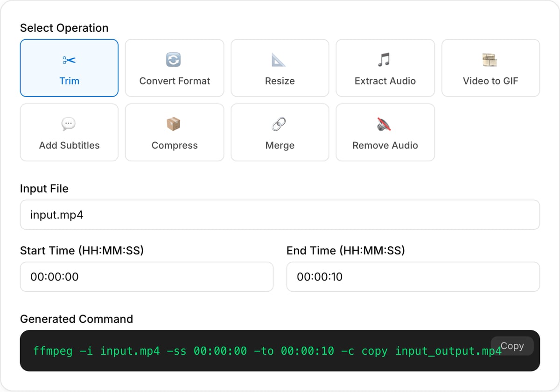
Task: Select the Extract Audio label
Action: [385, 81]
